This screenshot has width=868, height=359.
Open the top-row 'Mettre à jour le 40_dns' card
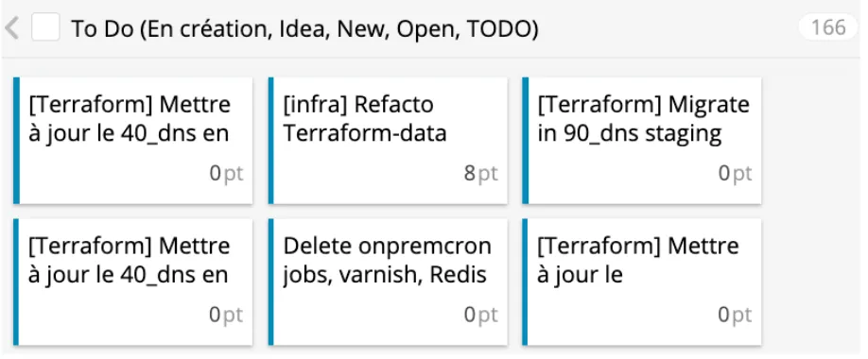(x=133, y=141)
